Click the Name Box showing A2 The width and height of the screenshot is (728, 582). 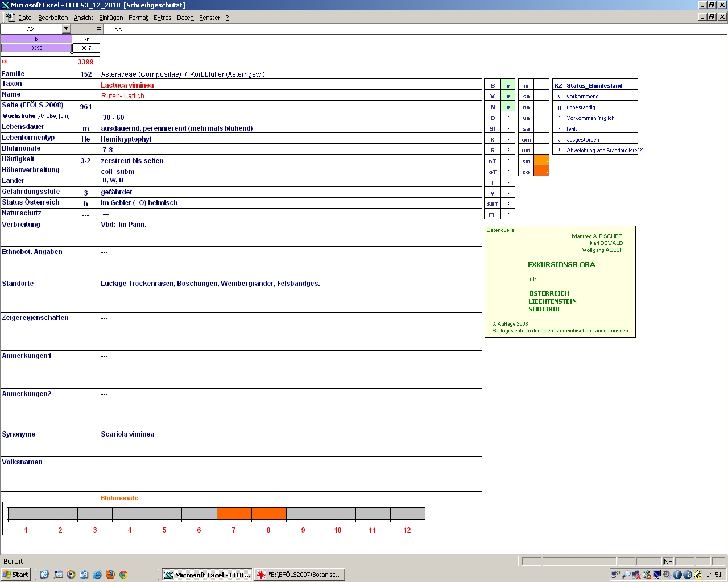[x=31, y=28]
